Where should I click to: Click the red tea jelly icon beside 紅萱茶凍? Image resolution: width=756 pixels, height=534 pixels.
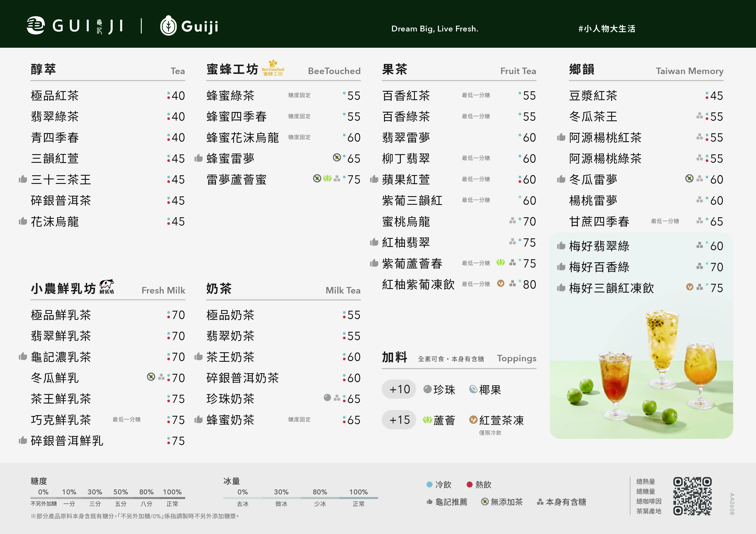(x=473, y=419)
